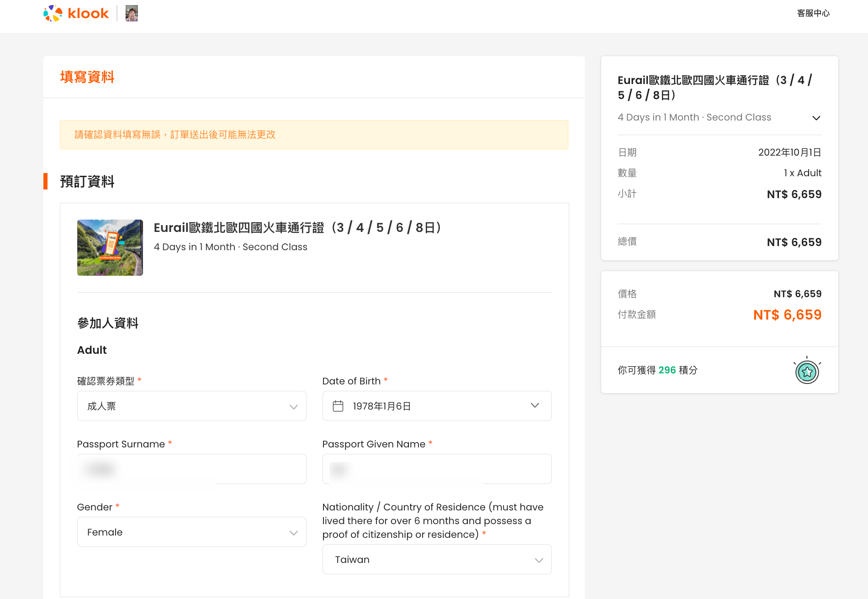Click the Klook logo

coord(76,13)
